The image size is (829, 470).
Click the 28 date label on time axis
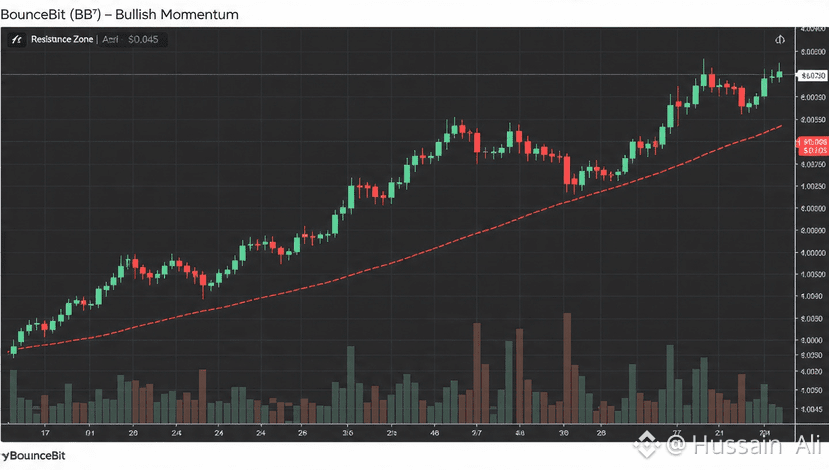[601, 433]
